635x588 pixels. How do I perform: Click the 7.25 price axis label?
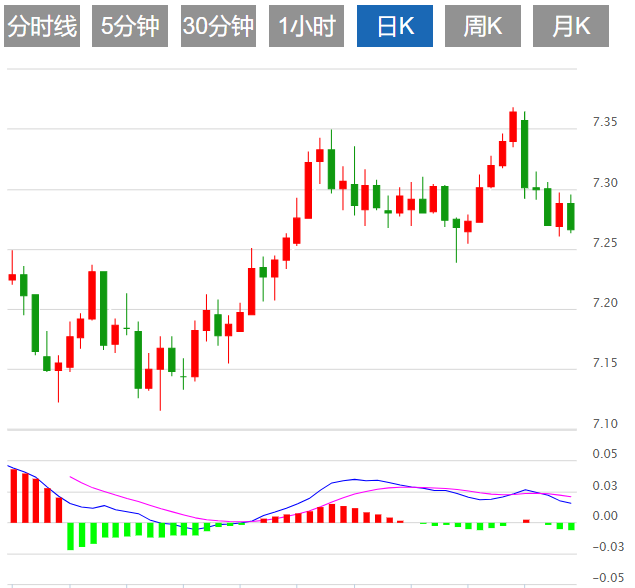pyautogui.click(x=605, y=243)
